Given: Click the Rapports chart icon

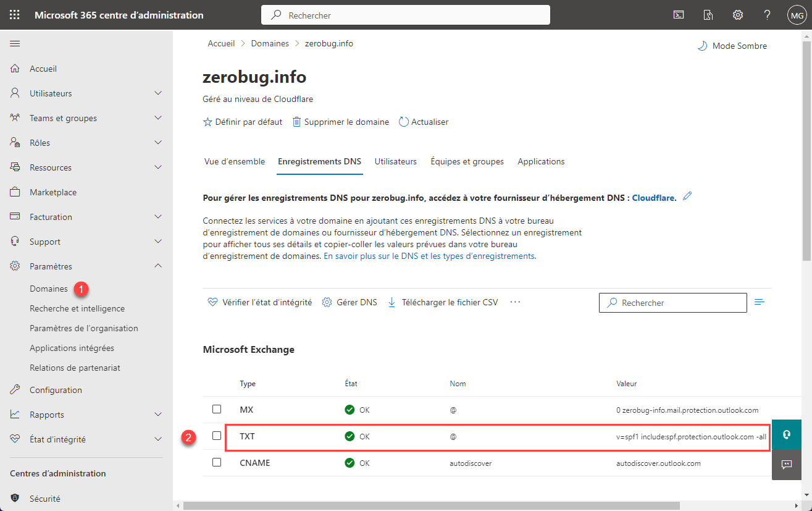Looking at the screenshot, I should pyautogui.click(x=15, y=415).
